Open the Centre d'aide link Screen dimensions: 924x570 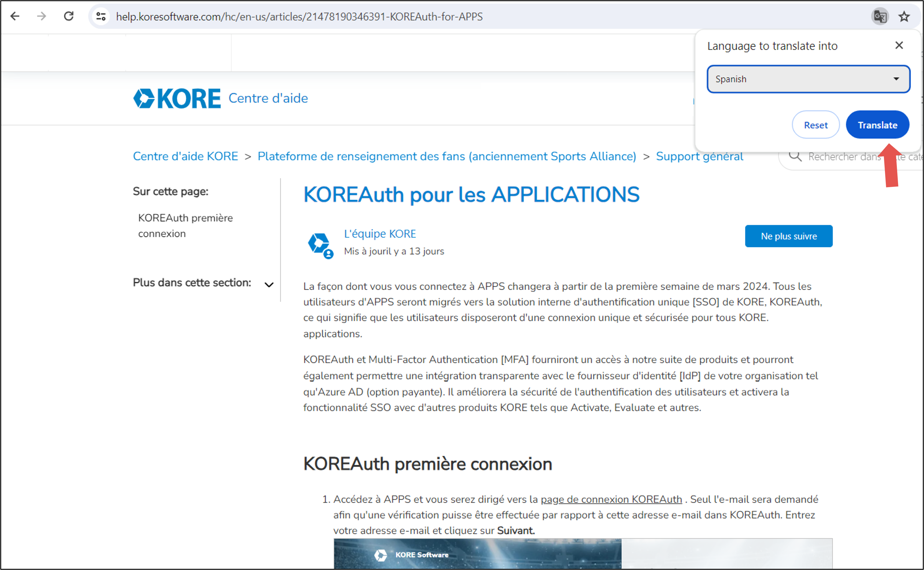(268, 98)
